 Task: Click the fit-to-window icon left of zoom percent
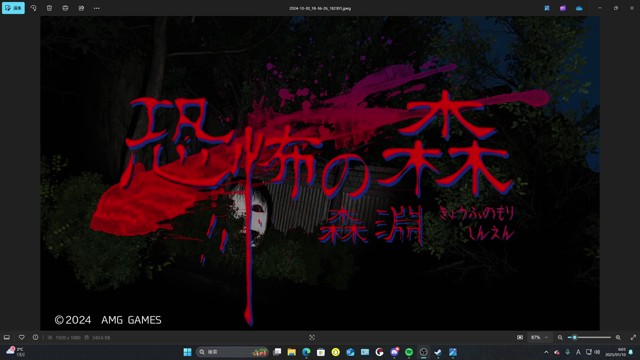520,338
